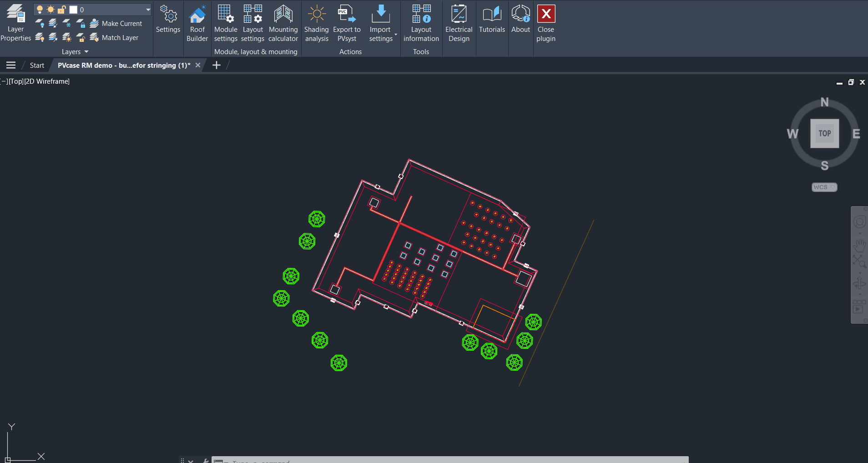Click the viewport [-] controls label
868x463 pixels.
5,81
